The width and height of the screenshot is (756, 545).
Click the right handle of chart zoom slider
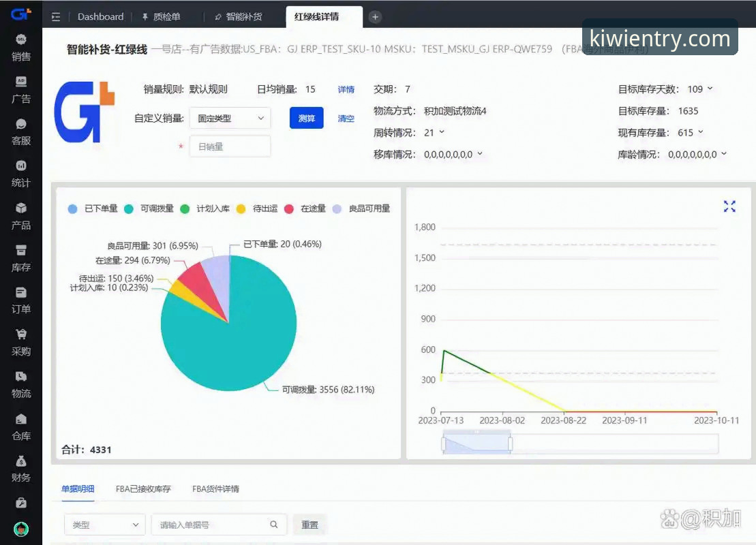510,443
